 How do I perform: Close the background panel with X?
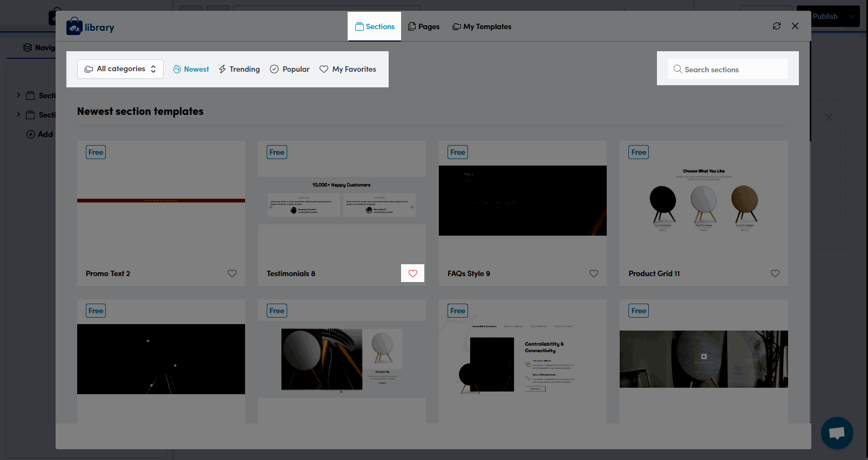829,117
